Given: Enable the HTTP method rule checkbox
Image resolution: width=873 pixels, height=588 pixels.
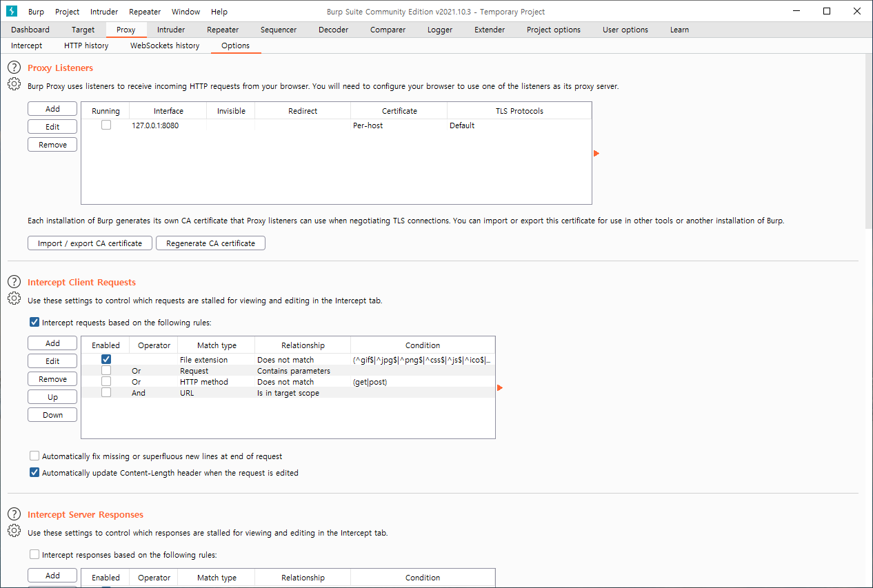Looking at the screenshot, I should [x=106, y=381].
